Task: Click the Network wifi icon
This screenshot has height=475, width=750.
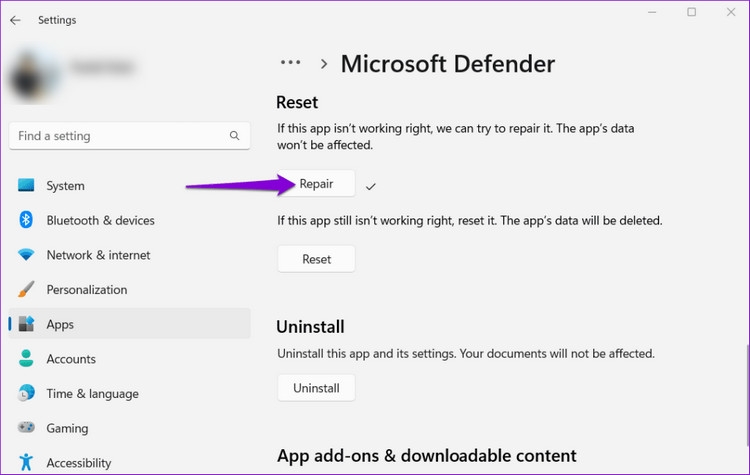Action: [26, 254]
